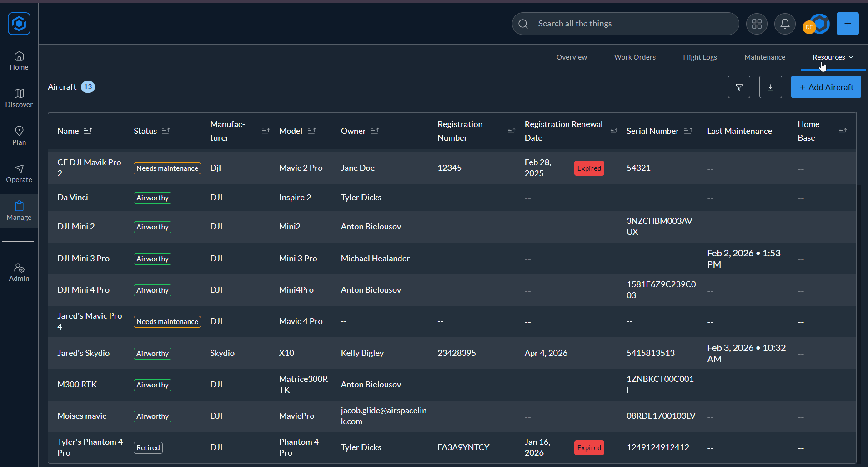Sort aircraft by Status column
Screen dimensions: 868x467
click(x=166, y=131)
